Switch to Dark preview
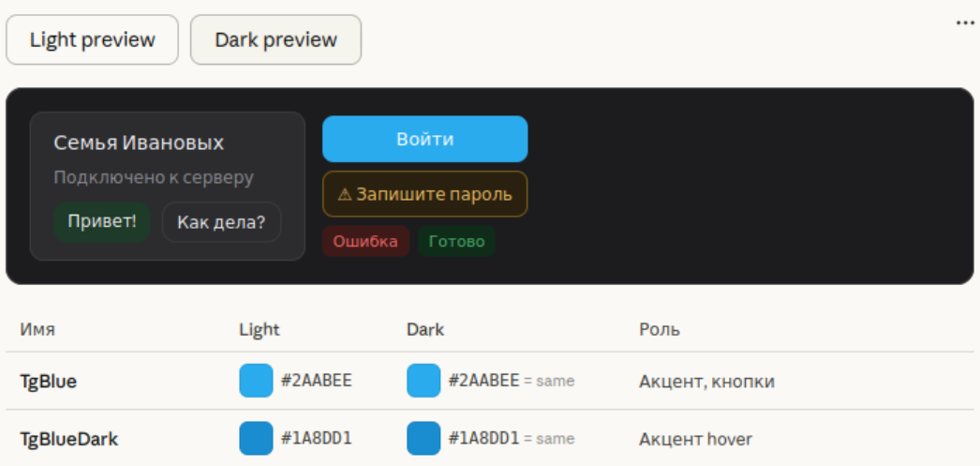 (275, 40)
